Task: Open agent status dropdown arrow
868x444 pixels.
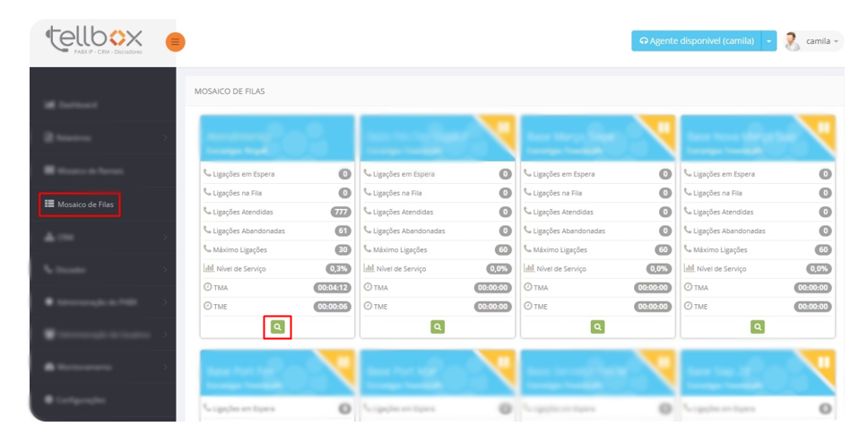Action: pyautogui.click(x=769, y=41)
